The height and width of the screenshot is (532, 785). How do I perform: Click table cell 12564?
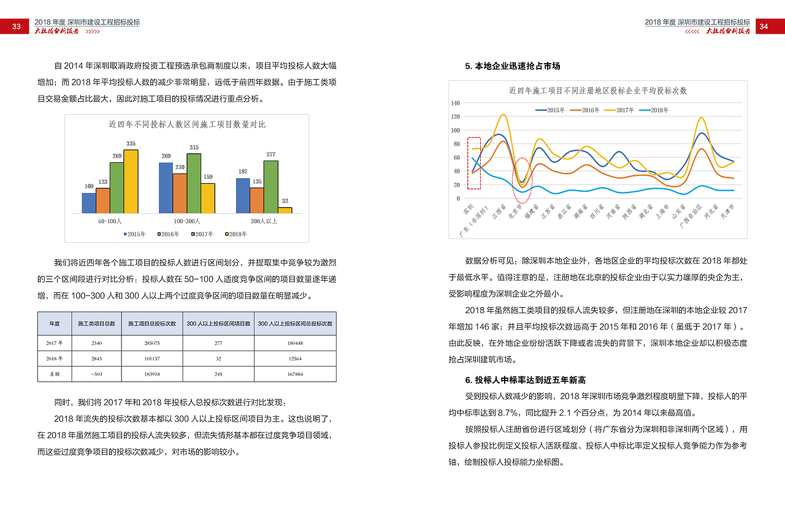295,359
